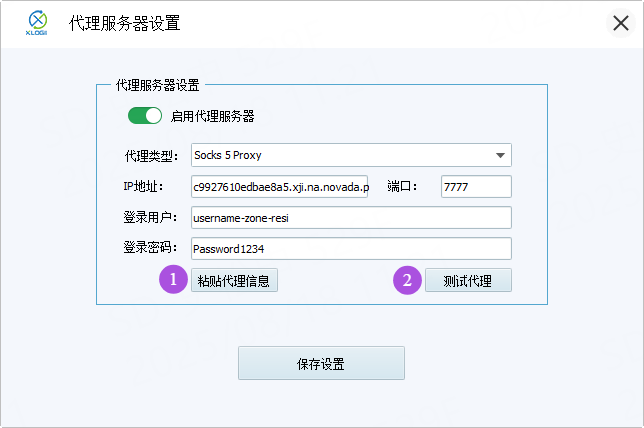Click the 登录密码 field with Password1234
The width and height of the screenshot is (644, 428).
[350, 249]
